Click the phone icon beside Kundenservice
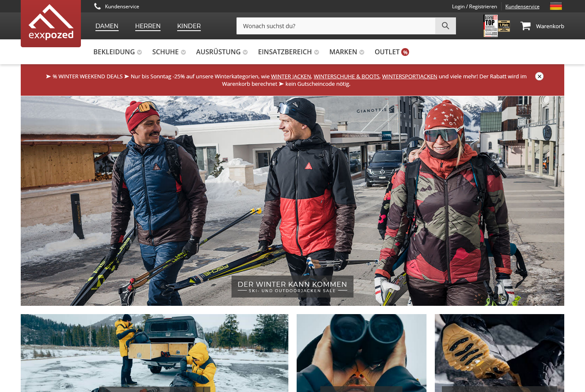This screenshot has height=392, width=585. pos(97,6)
